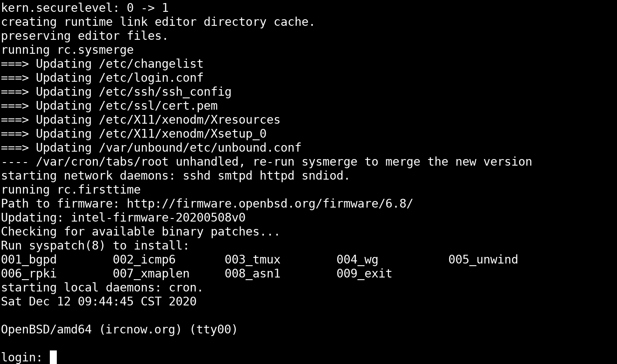
Task: Click the /var/cron/tabs/root path
Action: (102, 162)
